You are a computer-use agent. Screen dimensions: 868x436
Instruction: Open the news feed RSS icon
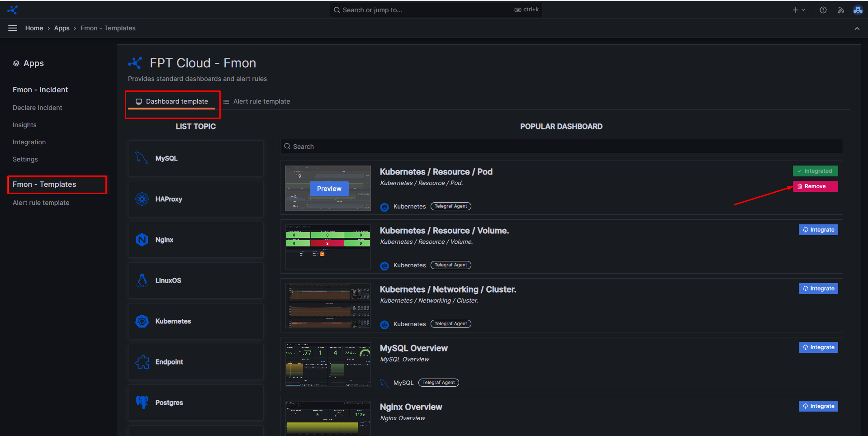(840, 10)
